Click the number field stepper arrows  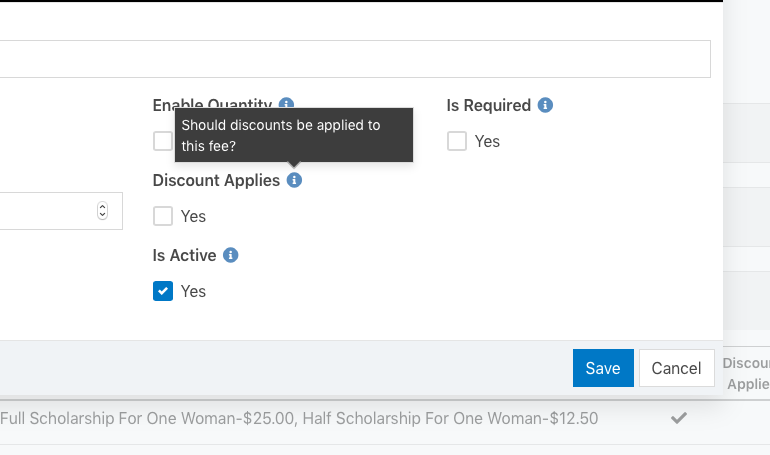coord(102,211)
